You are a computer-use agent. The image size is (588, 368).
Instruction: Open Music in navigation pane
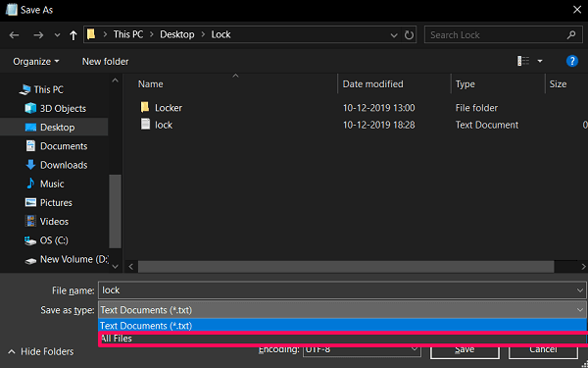pos(52,184)
